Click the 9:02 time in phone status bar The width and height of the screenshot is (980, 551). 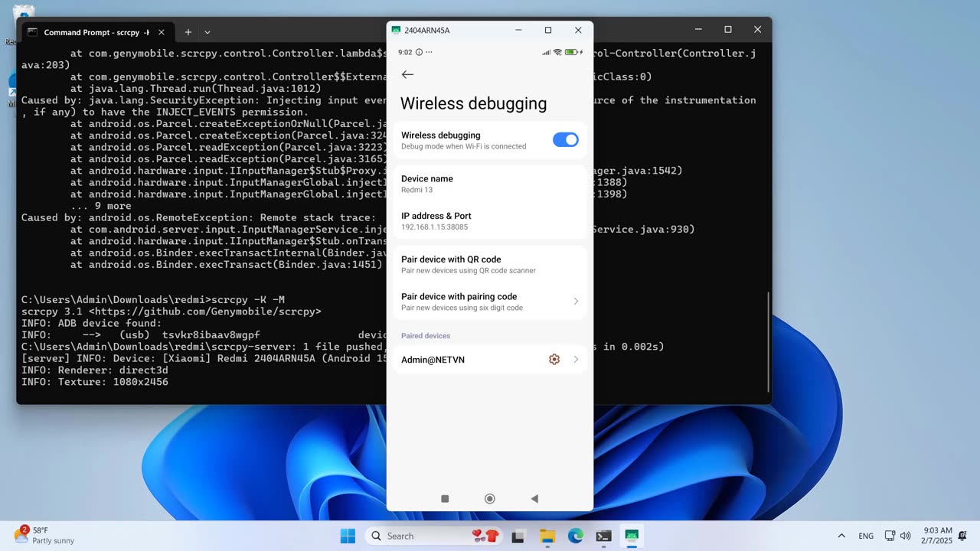tap(405, 52)
